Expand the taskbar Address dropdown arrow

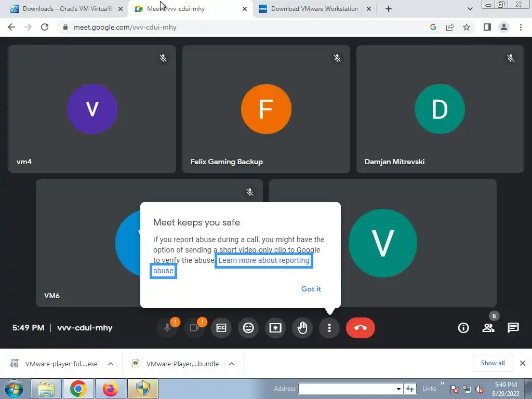pyautogui.click(x=398, y=389)
